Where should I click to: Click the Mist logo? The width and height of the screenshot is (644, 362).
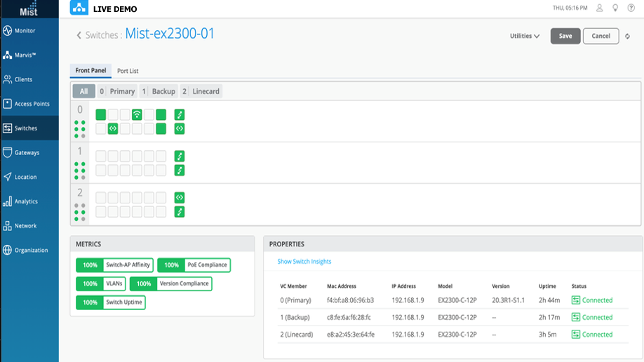(x=28, y=8)
